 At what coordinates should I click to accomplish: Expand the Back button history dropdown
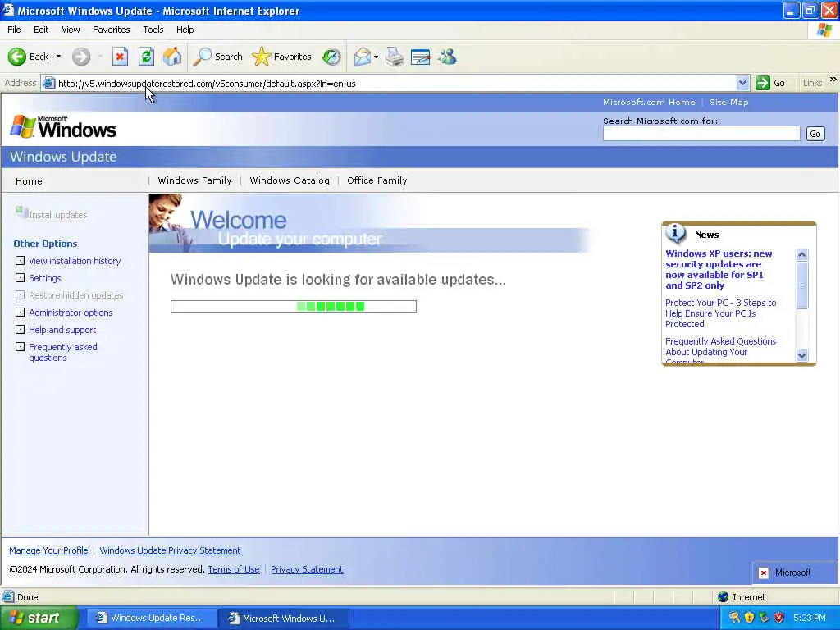(58, 57)
